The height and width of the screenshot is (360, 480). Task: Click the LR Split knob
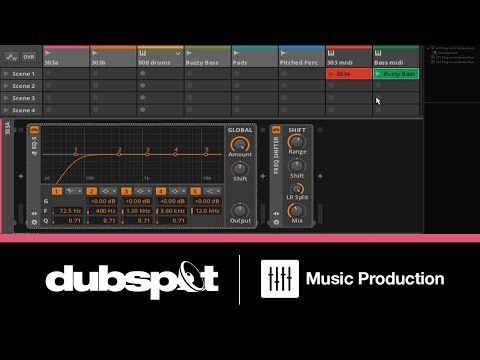297,189
